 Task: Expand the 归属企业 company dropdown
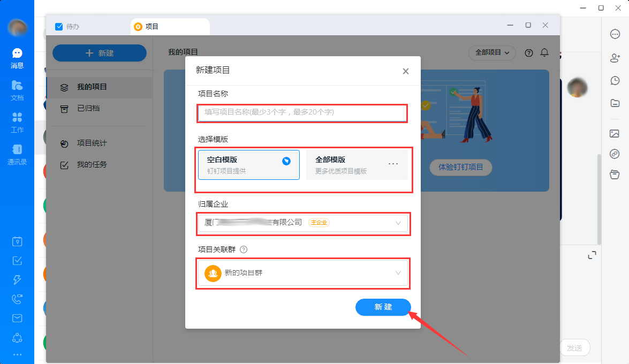click(398, 223)
